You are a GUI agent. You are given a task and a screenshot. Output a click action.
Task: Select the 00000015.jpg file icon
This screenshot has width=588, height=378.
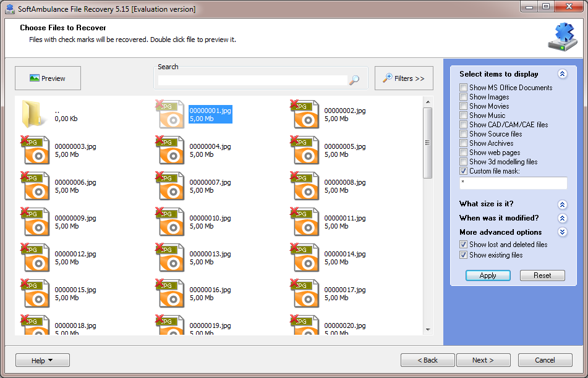point(35,293)
